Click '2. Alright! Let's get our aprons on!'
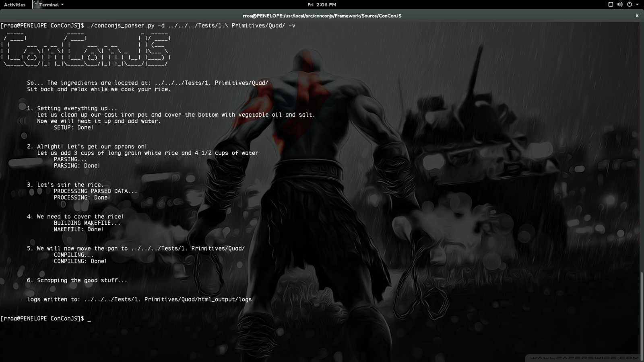This screenshot has height=362, width=644. pos(87,146)
